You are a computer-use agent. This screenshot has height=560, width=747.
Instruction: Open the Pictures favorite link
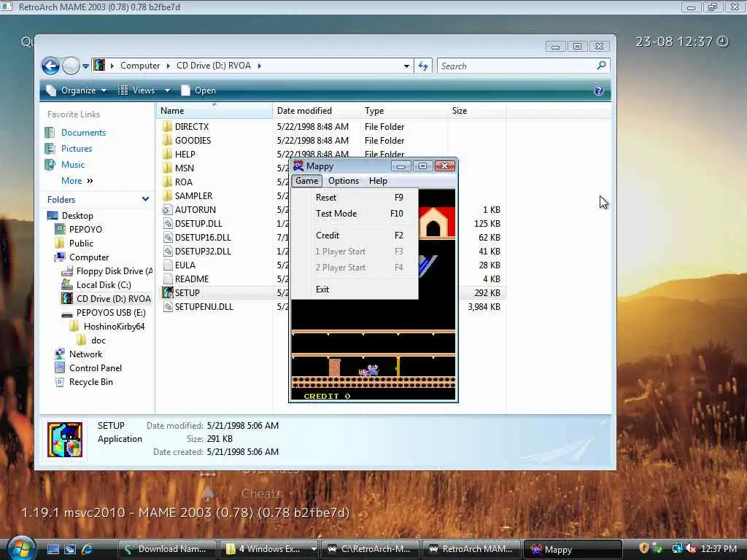point(76,149)
